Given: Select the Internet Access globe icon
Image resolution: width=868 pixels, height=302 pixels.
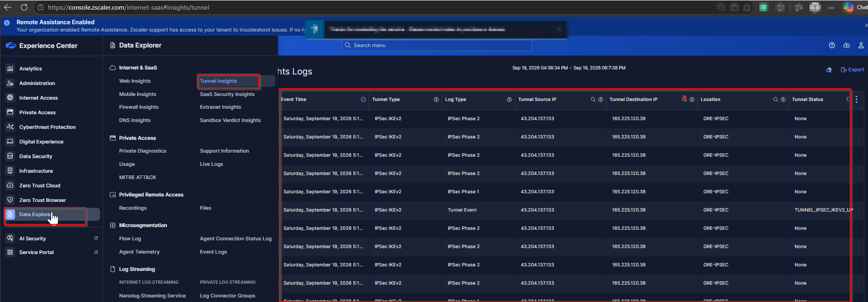Looking at the screenshot, I should 10,98.
